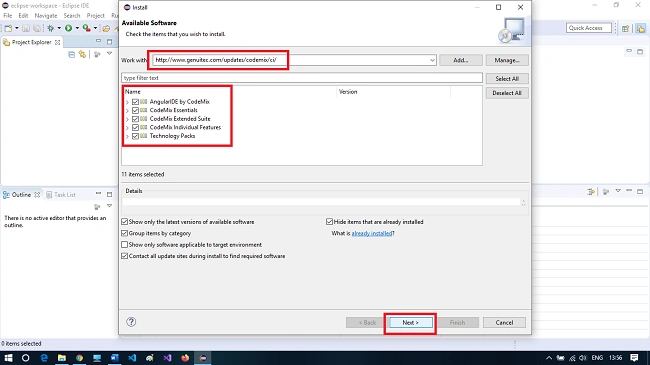Click Collapse All icon in Project Explorer

(71, 54)
